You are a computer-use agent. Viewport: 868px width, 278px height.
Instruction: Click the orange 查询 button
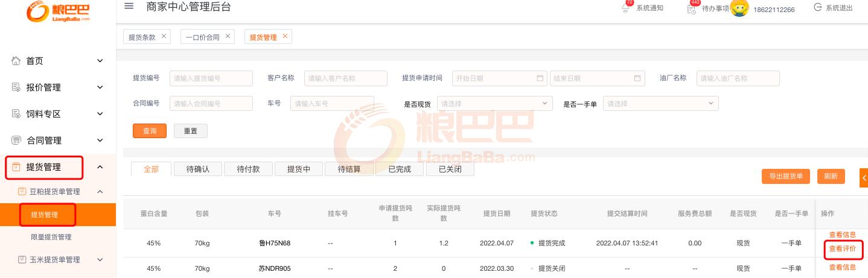150,131
